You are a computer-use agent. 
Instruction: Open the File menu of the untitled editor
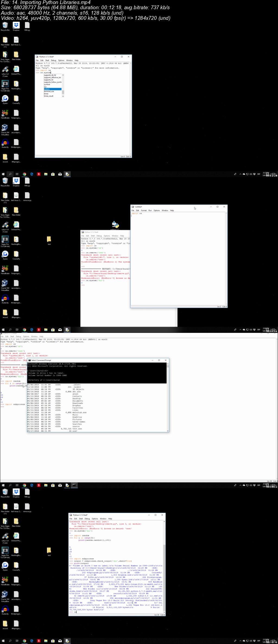(133, 210)
